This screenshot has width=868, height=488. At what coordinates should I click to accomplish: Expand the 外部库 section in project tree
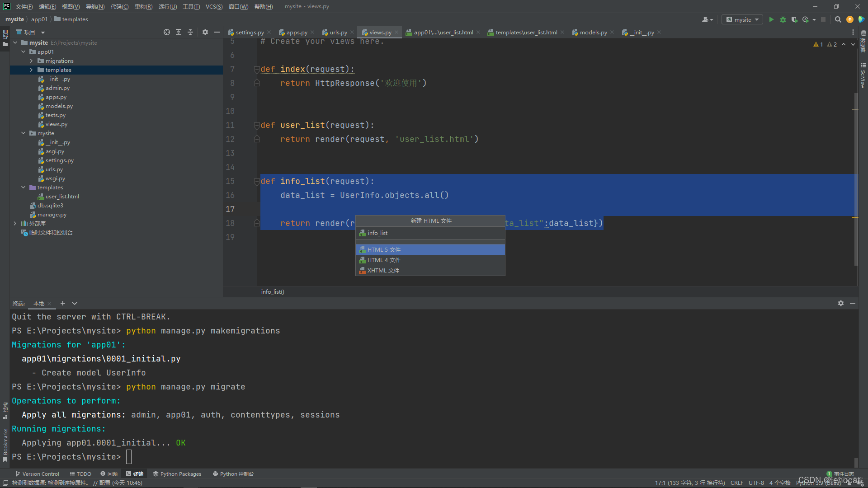tap(15, 224)
